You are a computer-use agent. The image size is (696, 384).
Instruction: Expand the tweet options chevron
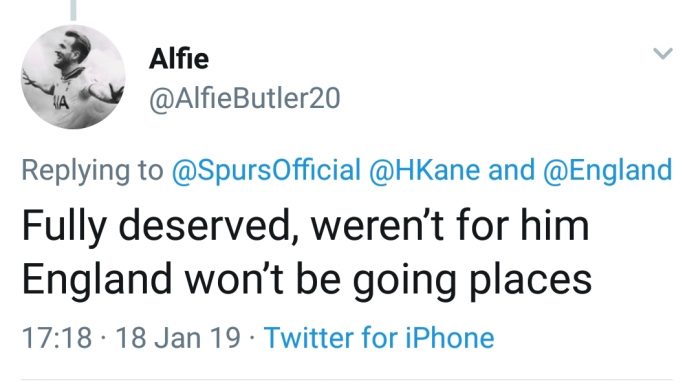coord(663,54)
